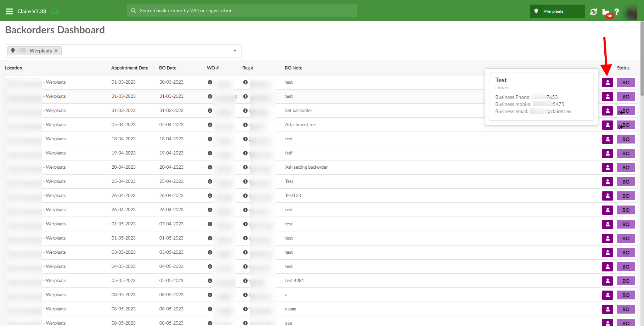The height and width of the screenshot is (326, 644).
Task: Select the test 4481 note text
Action: pyautogui.click(x=294, y=281)
